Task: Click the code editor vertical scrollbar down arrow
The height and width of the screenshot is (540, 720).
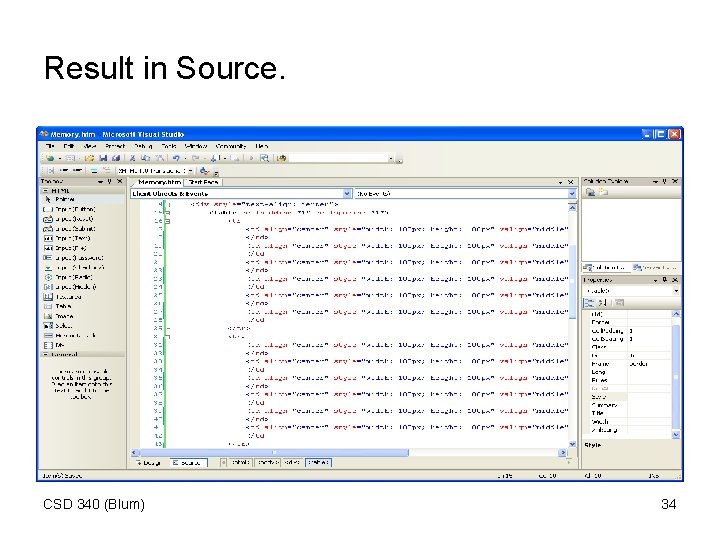Action: (x=572, y=444)
